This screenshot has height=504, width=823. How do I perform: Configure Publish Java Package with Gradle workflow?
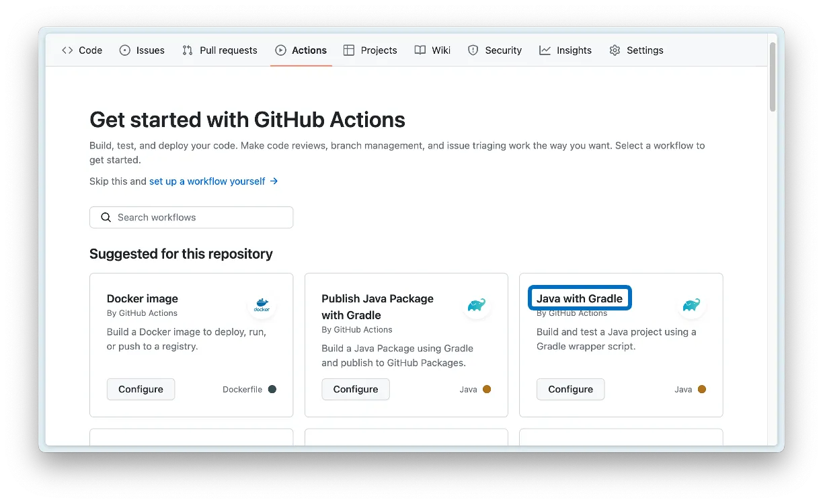pyautogui.click(x=356, y=389)
